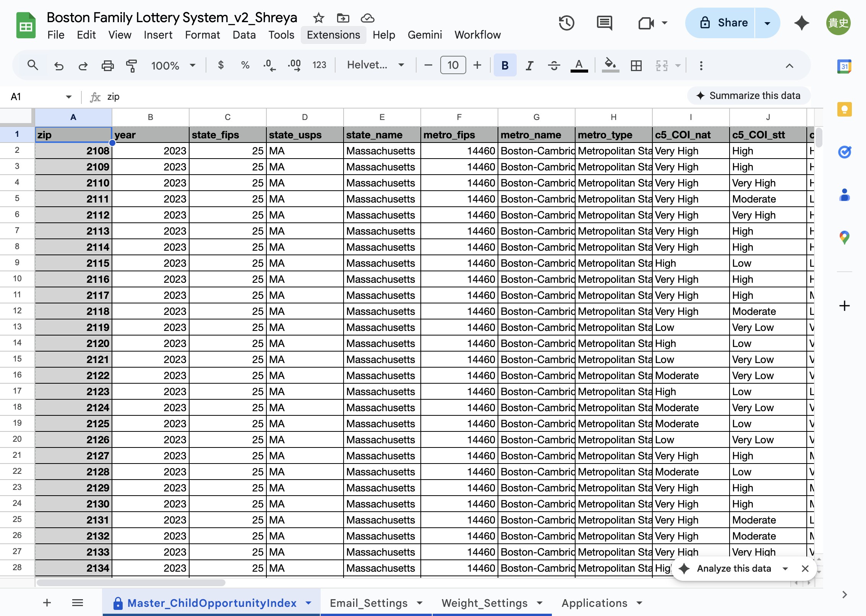Expand the Share options arrow
This screenshot has width=866, height=616.
(x=767, y=23)
